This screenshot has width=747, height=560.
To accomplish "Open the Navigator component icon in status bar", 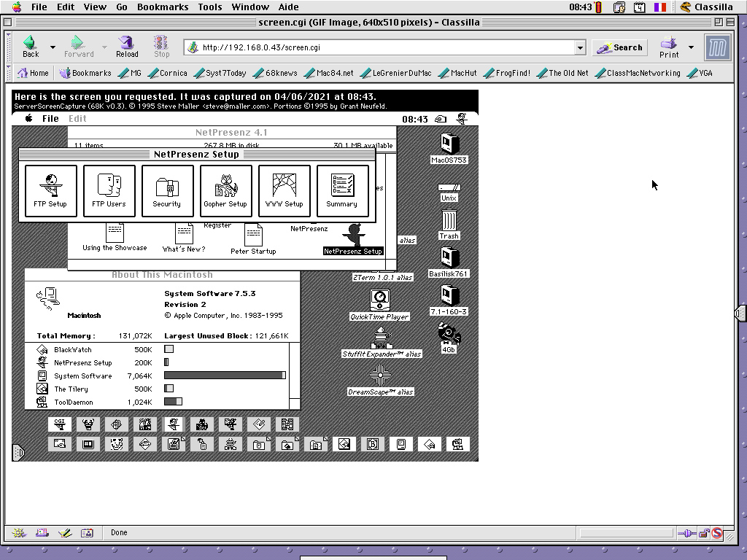I will click(19, 533).
